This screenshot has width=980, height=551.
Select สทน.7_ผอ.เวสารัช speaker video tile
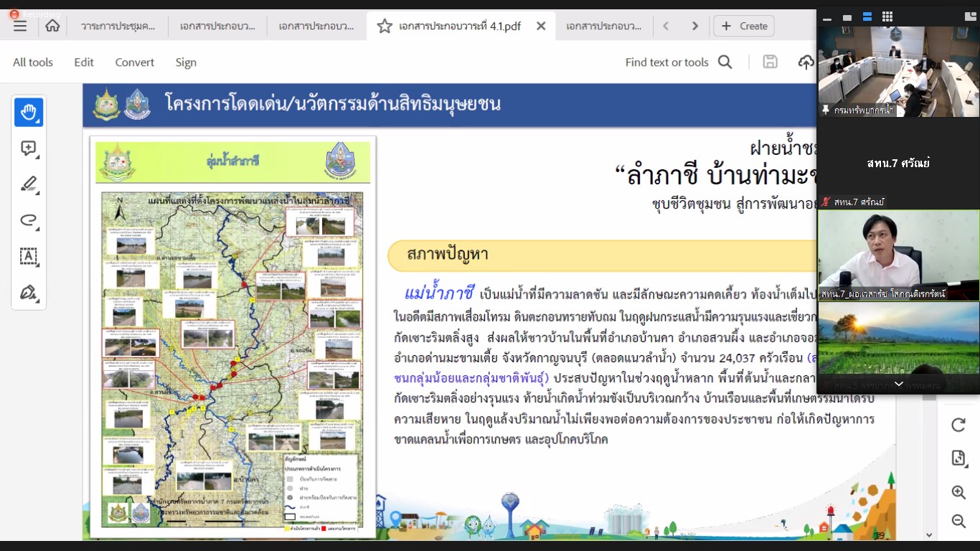point(898,255)
